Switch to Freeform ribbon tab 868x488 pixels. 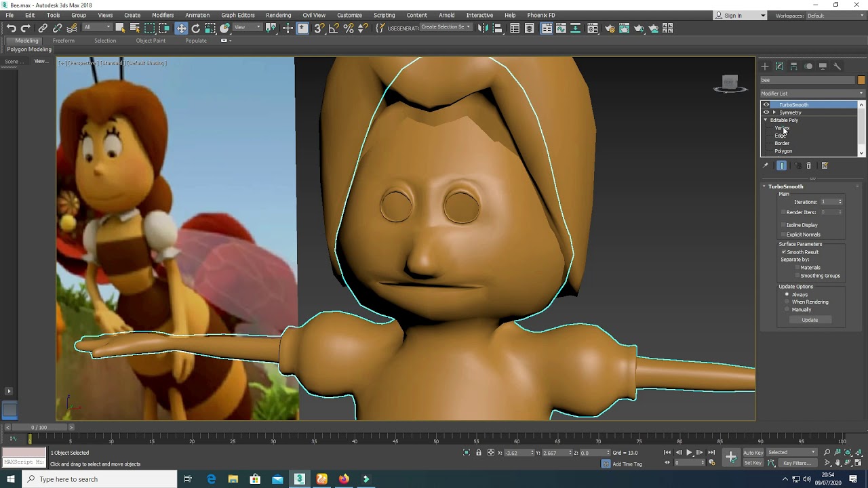[64, 41]
